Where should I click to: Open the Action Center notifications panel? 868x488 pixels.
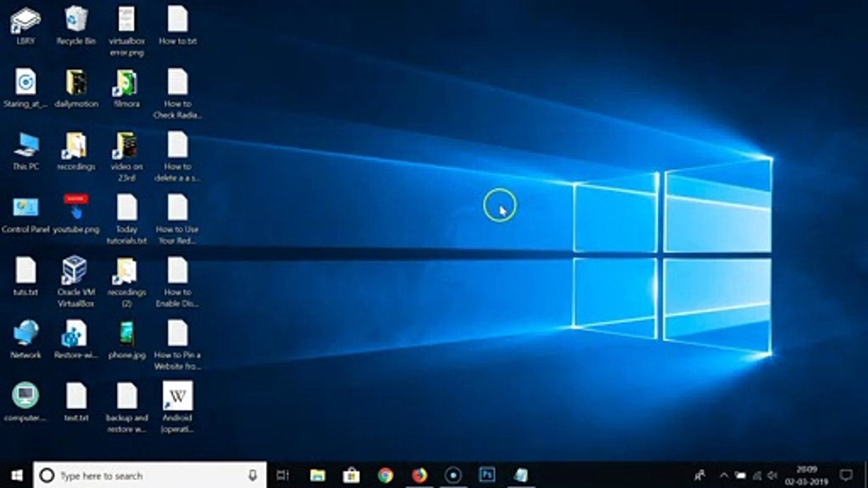pyautogui.click(x=846, y=475)
